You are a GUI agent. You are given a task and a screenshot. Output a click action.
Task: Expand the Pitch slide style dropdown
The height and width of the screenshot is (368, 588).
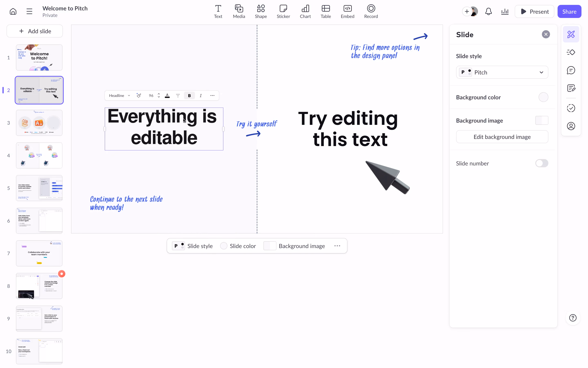click(x=502, y=72)
